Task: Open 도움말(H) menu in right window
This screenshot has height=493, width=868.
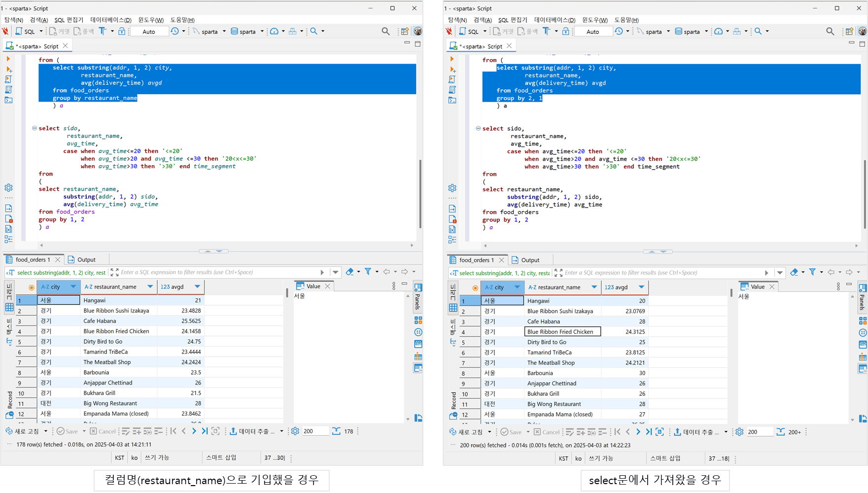Action: [626, 20]
